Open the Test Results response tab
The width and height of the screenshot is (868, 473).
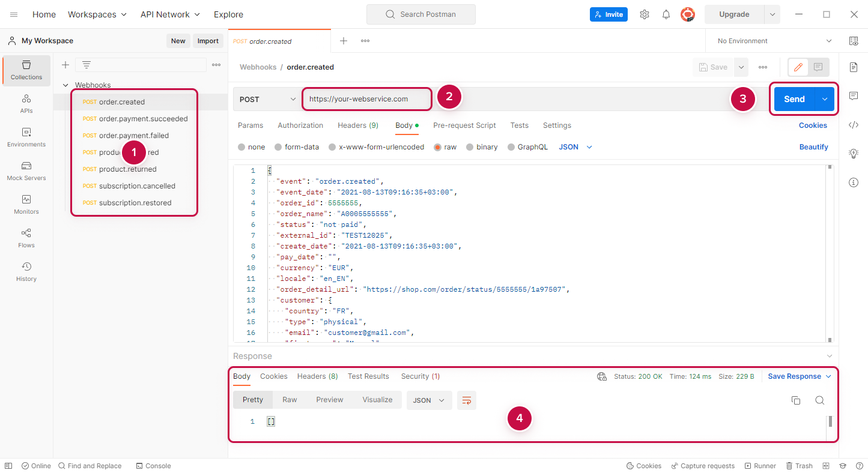pos(368,376)
